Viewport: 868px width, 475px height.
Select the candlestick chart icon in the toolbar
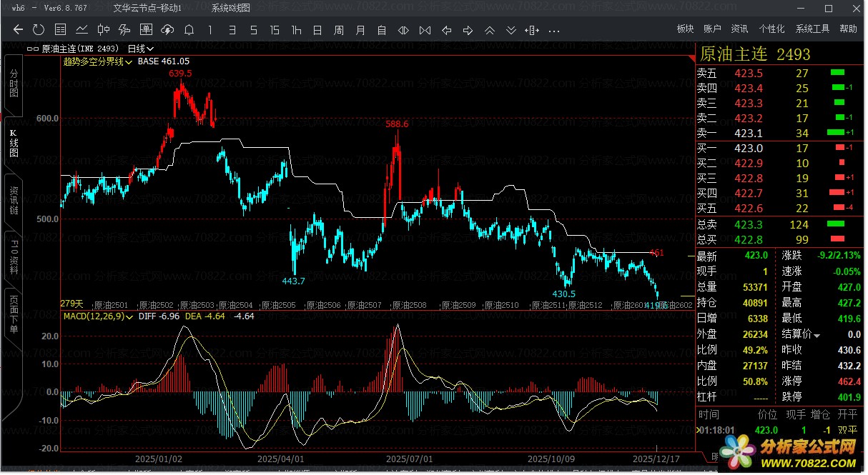(x=103, y=30)
